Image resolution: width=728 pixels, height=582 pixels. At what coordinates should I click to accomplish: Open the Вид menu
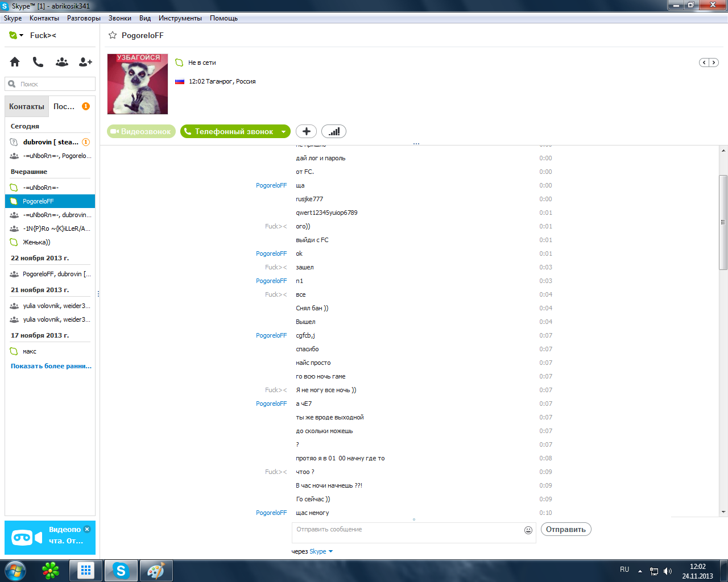tap(145, 18)
